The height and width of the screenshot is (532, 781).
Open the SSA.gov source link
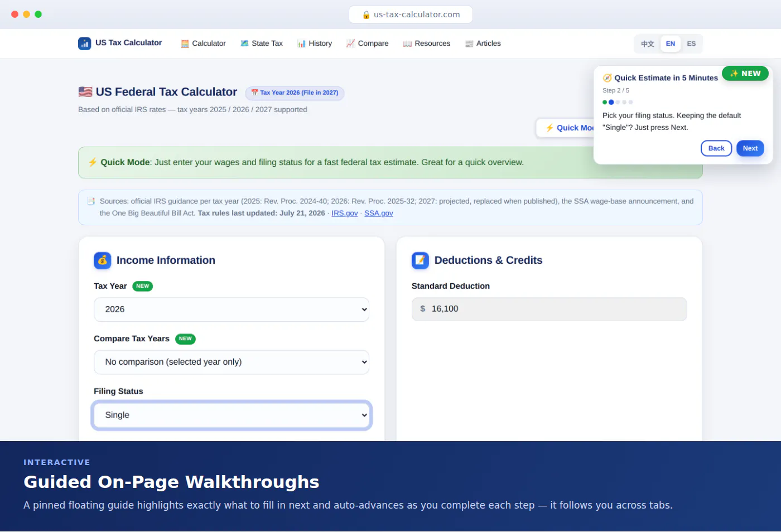coord(379,214)
